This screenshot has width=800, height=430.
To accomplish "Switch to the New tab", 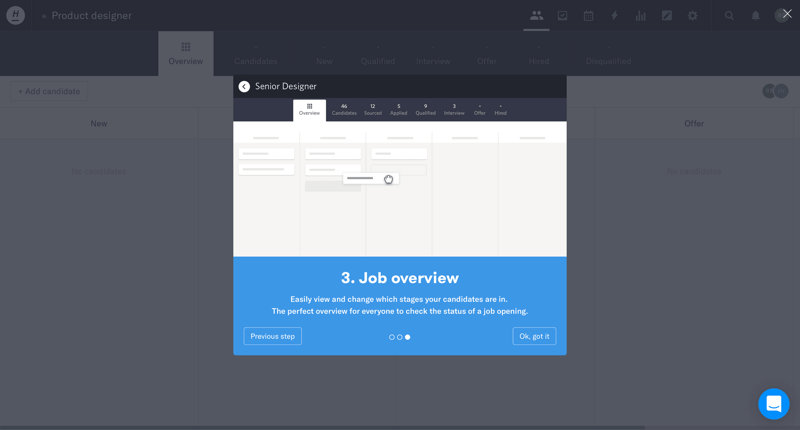I will click(x=324, y=54).
